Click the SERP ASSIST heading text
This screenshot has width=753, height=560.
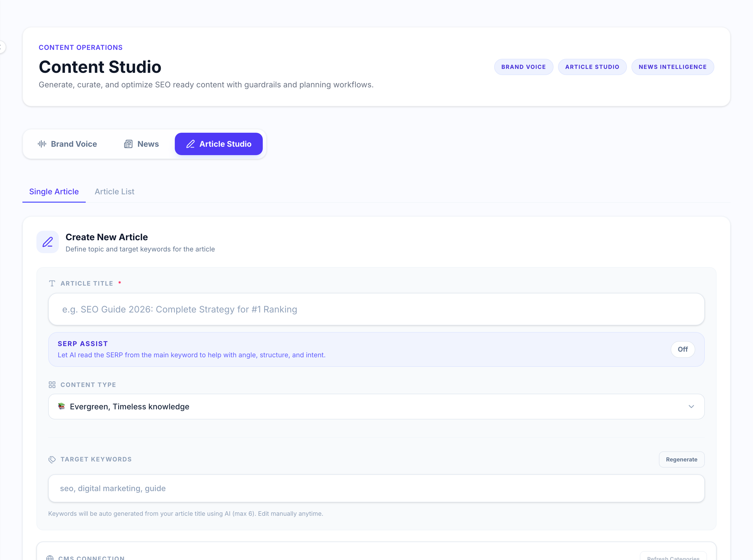click(83, 344)
